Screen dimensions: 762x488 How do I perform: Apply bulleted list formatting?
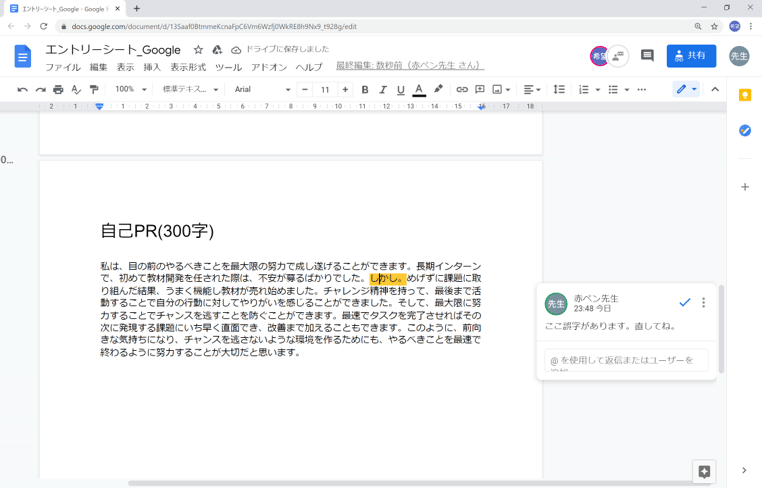click(613, 89)
